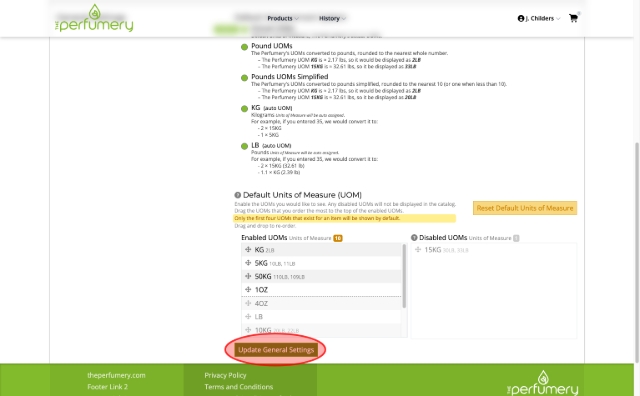The width and height of the screenshot is (640, 396).
Task: Grab the drag handle for 5KG row
Action: tap(248, 263)
